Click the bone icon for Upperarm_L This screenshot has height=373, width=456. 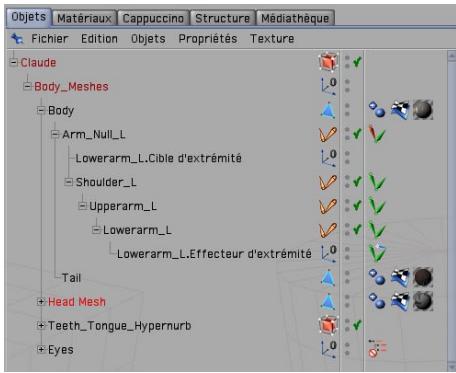pyautogui.click(x=328, y=207)
